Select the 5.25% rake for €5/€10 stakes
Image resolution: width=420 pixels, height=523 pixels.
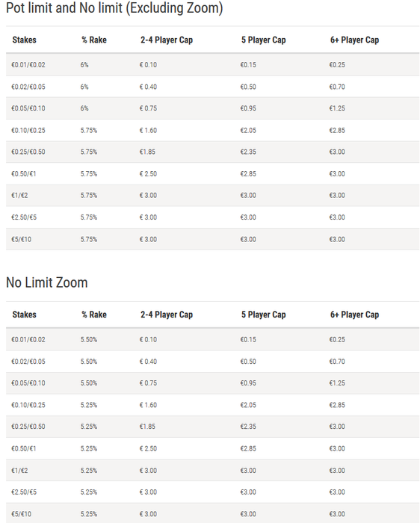89,514
